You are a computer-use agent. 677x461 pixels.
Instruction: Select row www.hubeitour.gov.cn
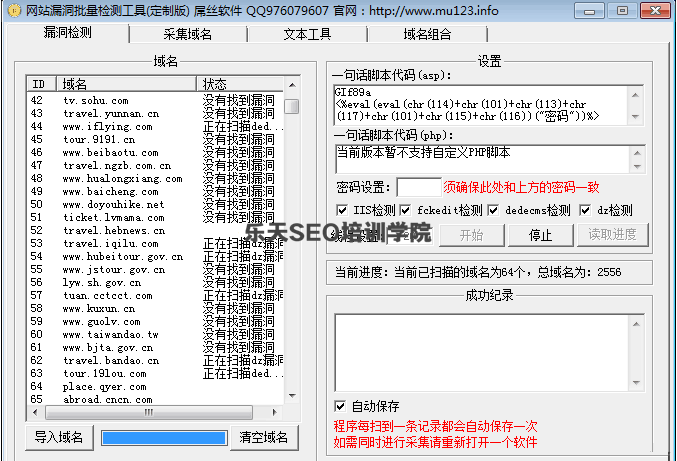pyautogui.click(x=155, y=256)
